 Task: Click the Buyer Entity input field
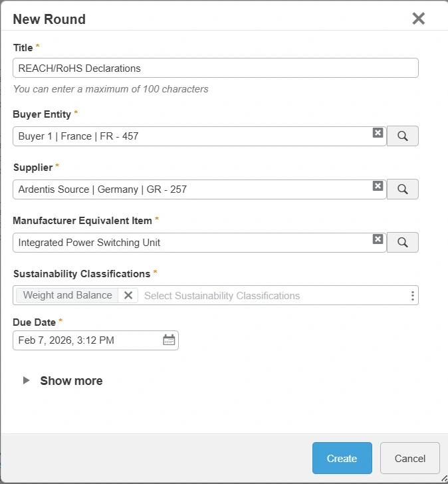pos(193,136)
